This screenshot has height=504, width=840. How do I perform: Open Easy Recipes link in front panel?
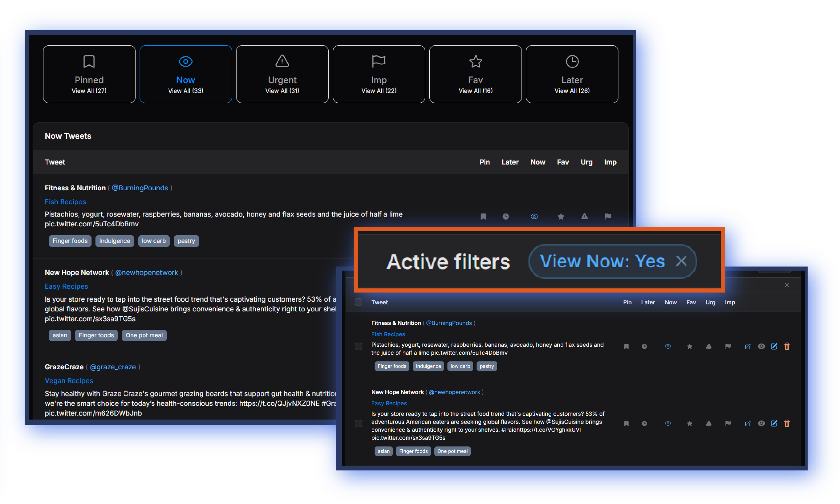389,403
